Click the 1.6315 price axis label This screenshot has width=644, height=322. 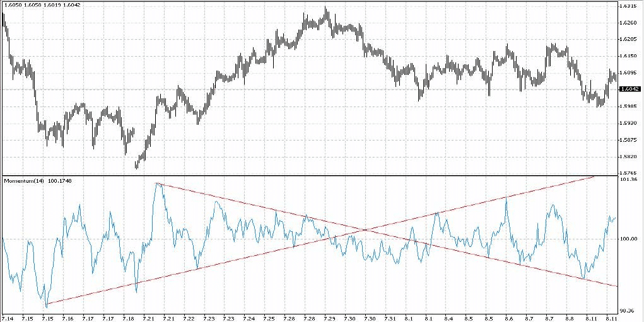(x=628, y=6)
